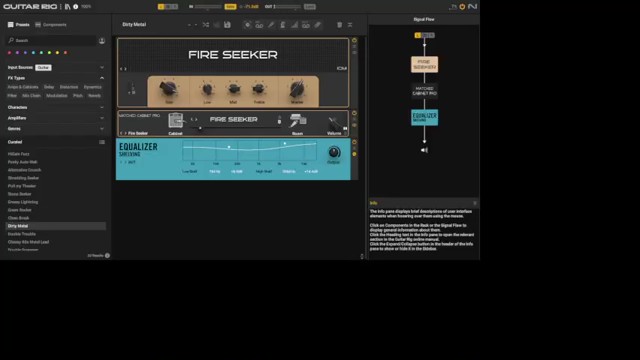Save the Dirty Metal preset
Viewport: 640px width, 360px height.
pyautogui.click(x=227, y=25)
